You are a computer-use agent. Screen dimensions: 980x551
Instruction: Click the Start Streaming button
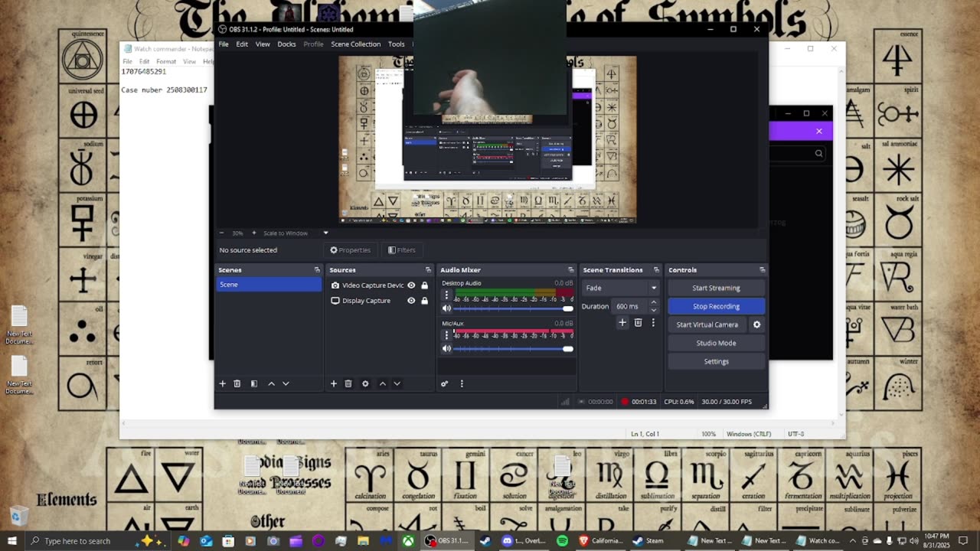click(x=717, y=288)
